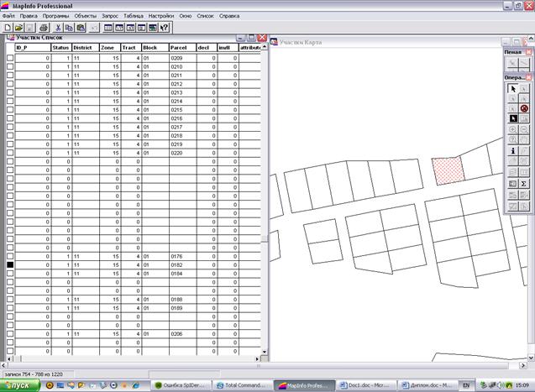Click the District column header
535x392 pixels.
tap(84, 48)
